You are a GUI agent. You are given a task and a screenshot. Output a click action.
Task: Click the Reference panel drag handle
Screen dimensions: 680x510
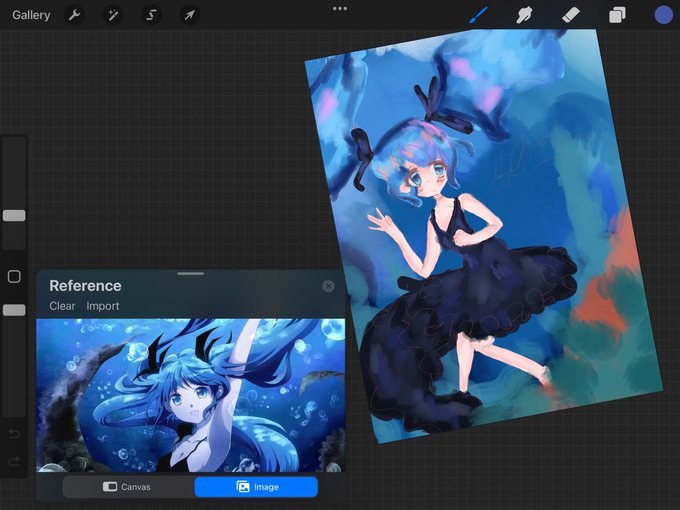[191, 274]
